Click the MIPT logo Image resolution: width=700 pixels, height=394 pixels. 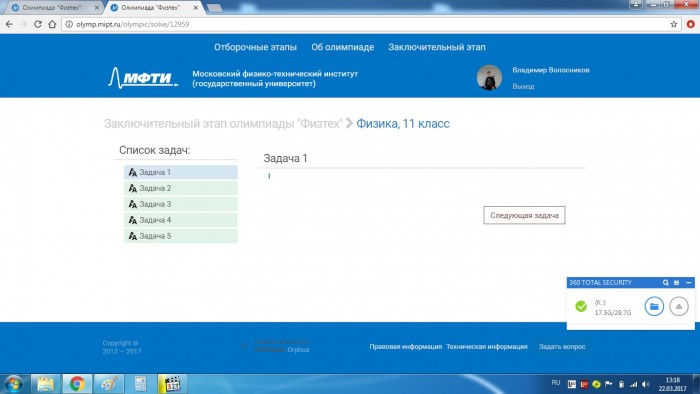click(143, 78)
